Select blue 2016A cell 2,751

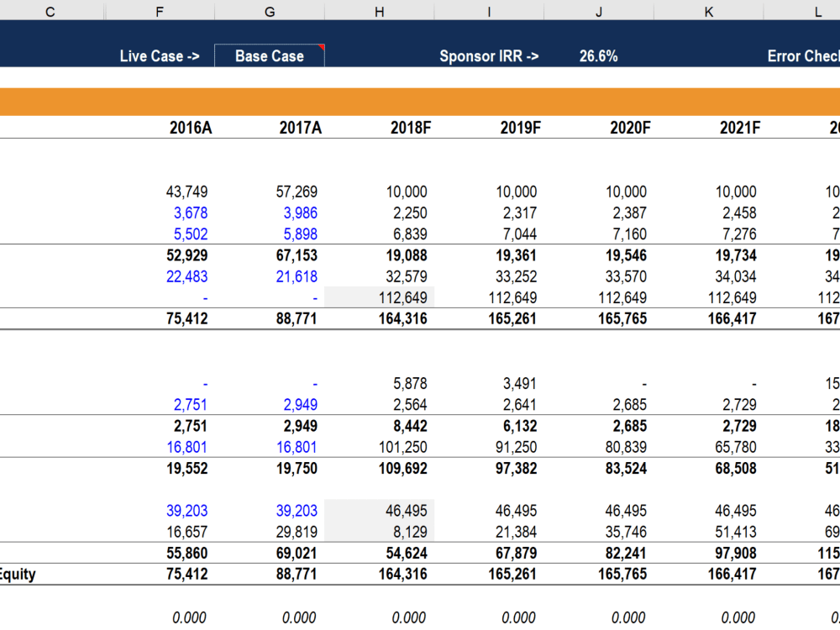[x=191, y=405]
